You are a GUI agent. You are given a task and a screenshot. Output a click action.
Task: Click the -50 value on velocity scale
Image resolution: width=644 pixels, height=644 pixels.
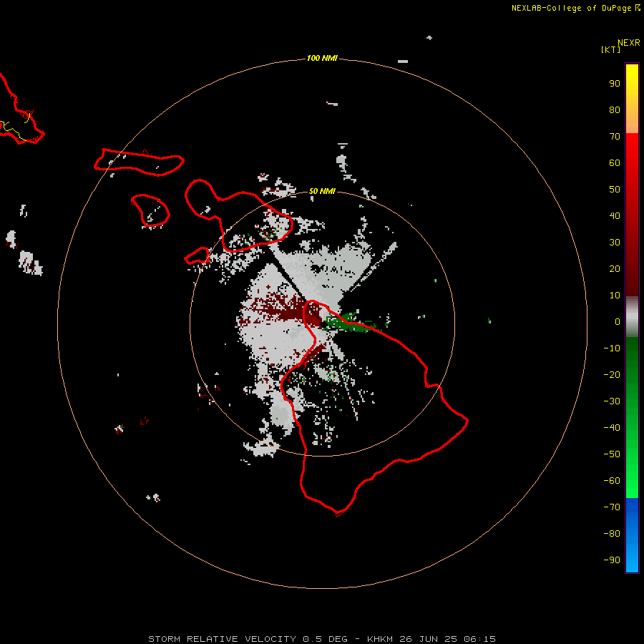[612, 454]
